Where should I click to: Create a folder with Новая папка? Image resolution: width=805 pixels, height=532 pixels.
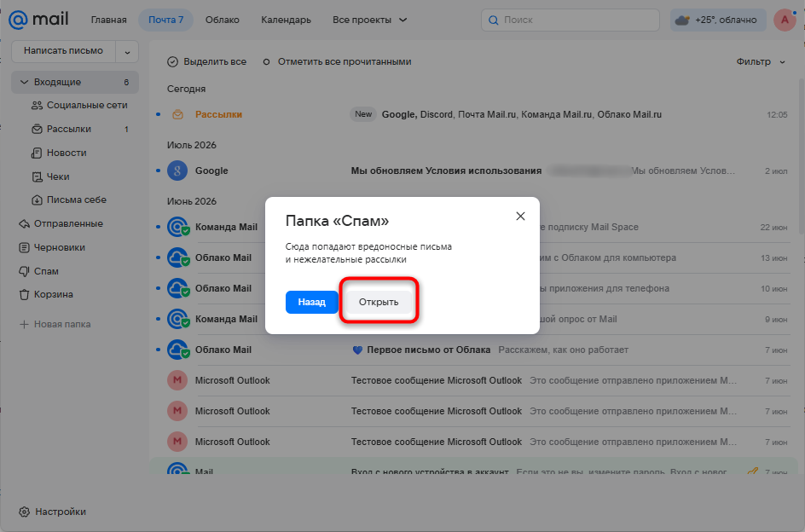pyautogui.click(x=55, y=325)
